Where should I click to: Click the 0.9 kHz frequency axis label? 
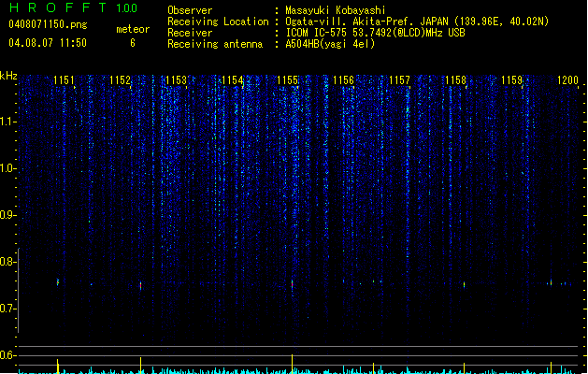point(7,215)
